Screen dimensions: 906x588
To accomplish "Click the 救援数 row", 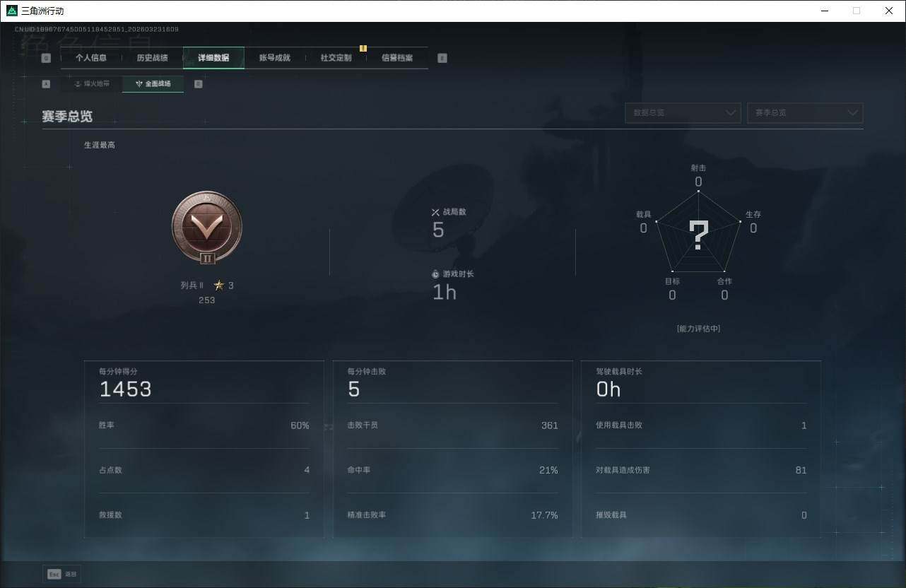I will [x=204, y=515].
